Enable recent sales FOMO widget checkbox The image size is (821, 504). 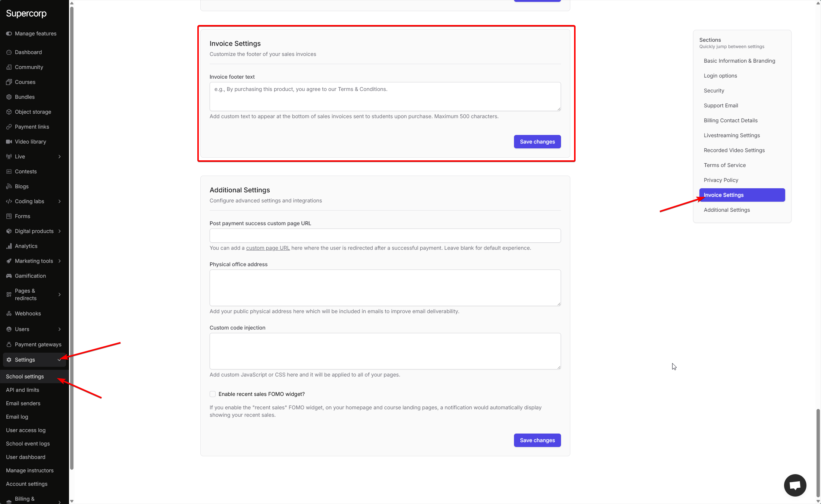pos(213,394)
